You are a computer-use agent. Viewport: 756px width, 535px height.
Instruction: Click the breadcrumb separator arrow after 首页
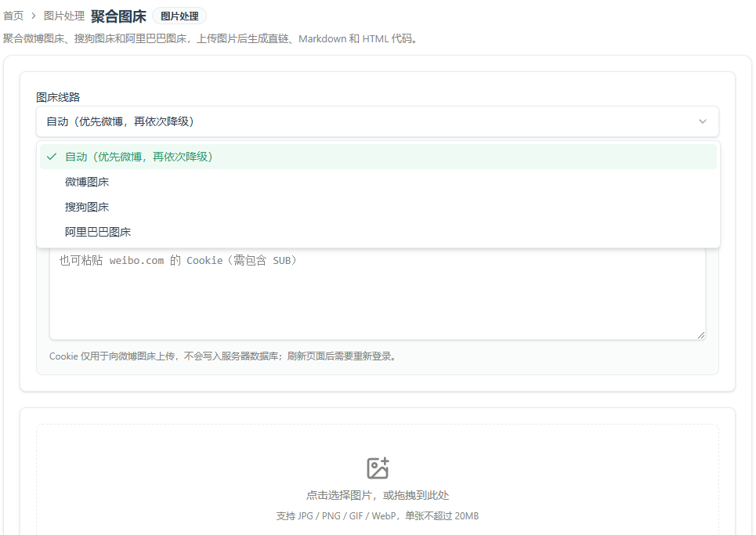click(x=33, y=16)
